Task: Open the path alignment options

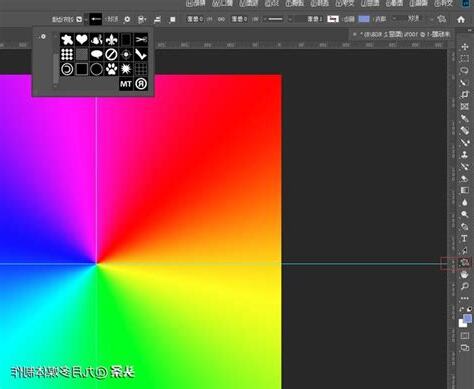Action: click(x=157, y=20)
